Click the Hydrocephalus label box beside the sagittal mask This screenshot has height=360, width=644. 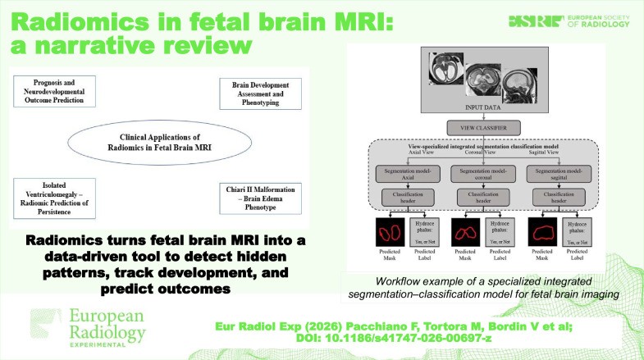[x=577, y=232]
